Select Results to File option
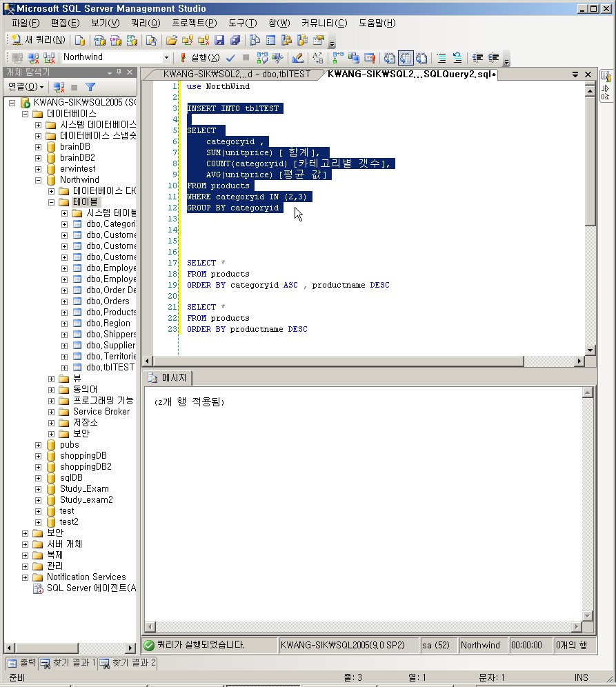 point(421,57)
